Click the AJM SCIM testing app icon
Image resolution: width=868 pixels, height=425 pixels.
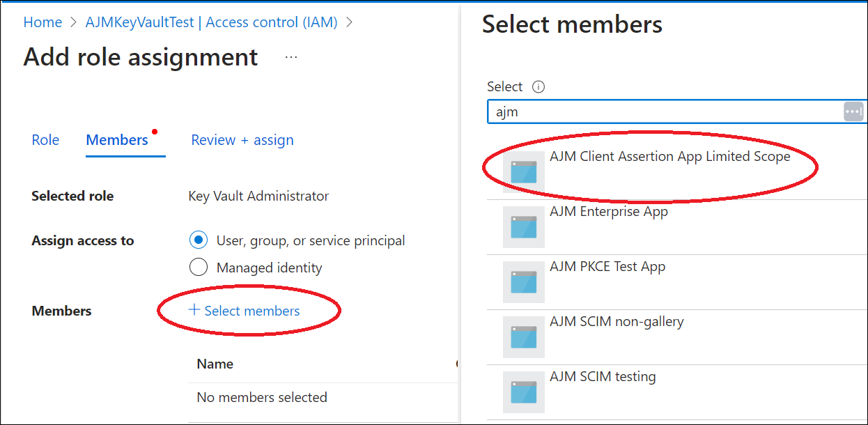click(x=523, y=392)
